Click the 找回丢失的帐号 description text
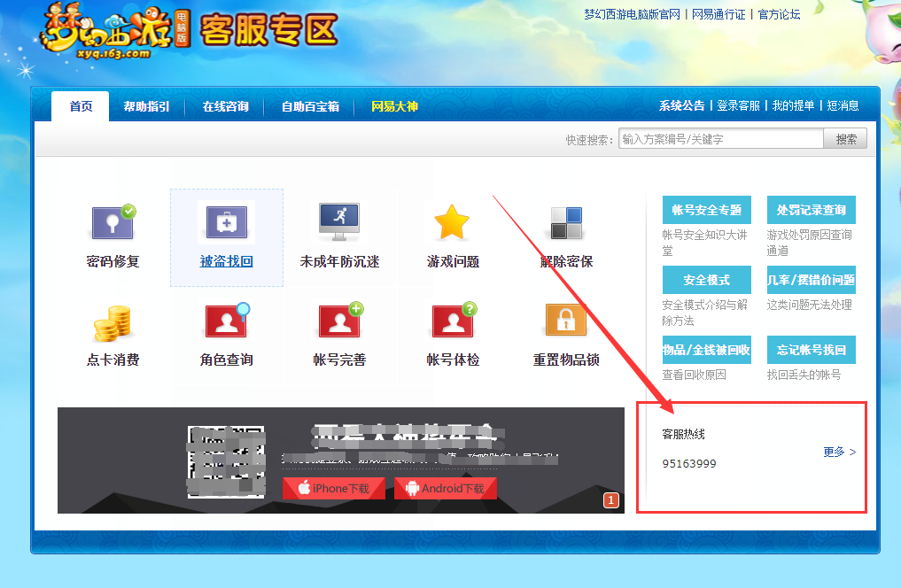Screen dimensions: 901x588 coord(804,375)
